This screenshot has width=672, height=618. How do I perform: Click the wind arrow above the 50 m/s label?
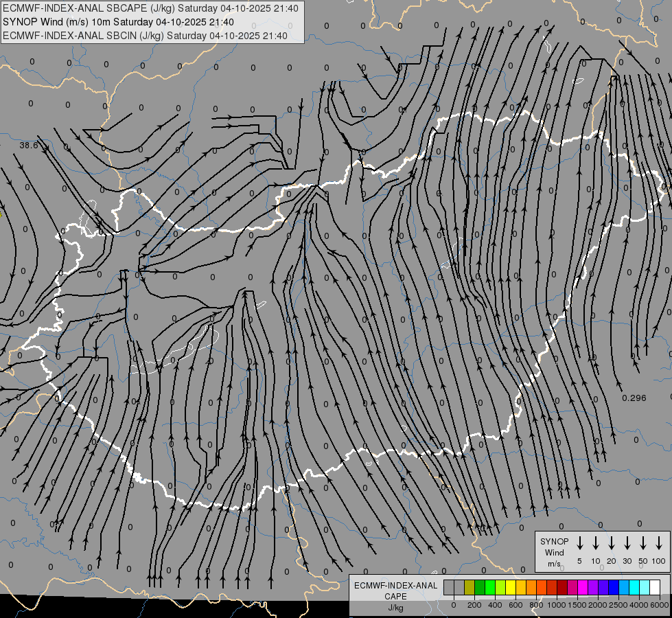tap(643, 542)
